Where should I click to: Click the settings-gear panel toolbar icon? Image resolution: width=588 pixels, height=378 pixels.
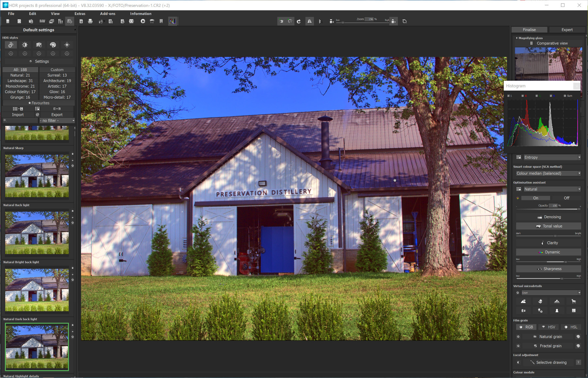tap(70, 21)
